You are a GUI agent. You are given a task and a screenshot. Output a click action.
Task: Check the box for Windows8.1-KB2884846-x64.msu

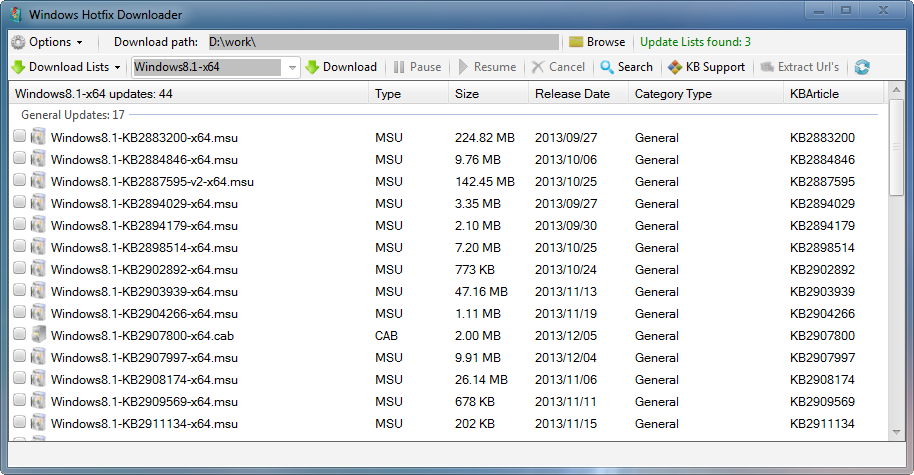point(19,158)
